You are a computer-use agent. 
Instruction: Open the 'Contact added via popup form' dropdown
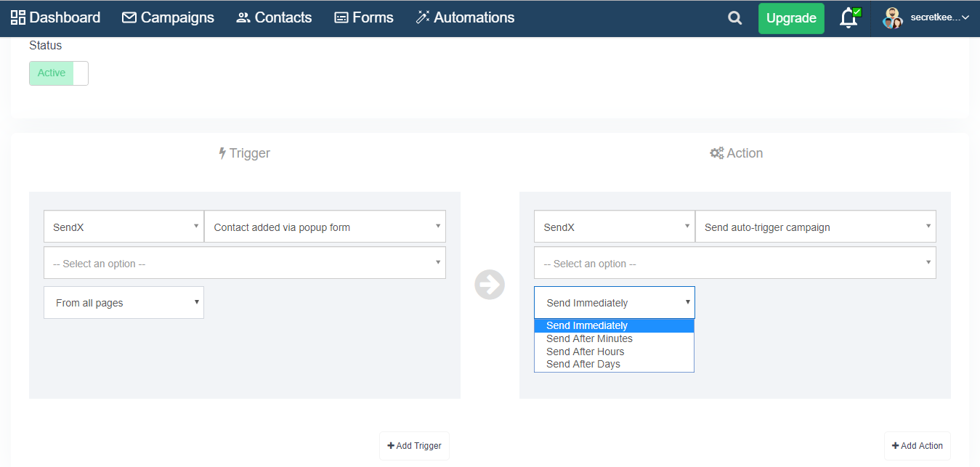(x=325, y=227)
